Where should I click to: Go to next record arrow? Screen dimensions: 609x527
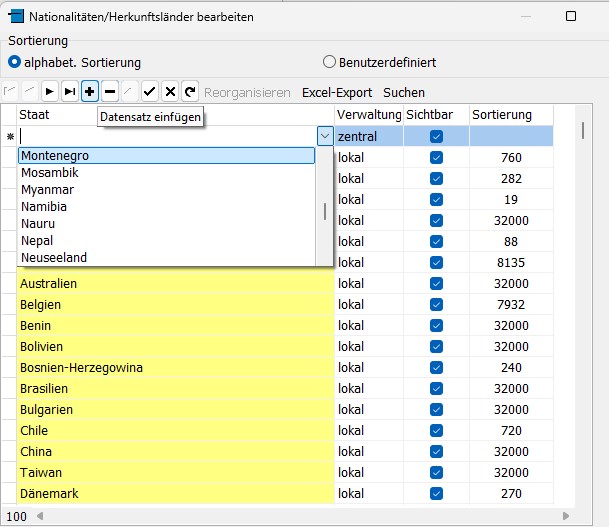(50, 92)
